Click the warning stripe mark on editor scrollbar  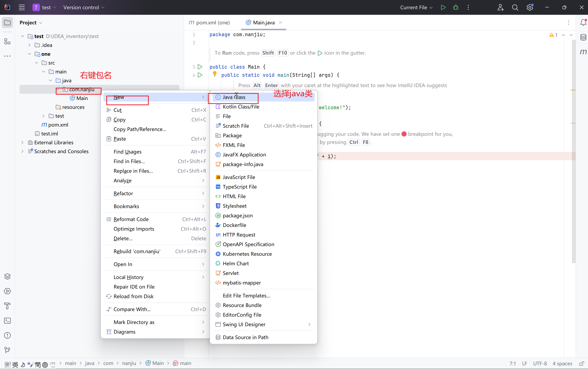click(573, 90)
